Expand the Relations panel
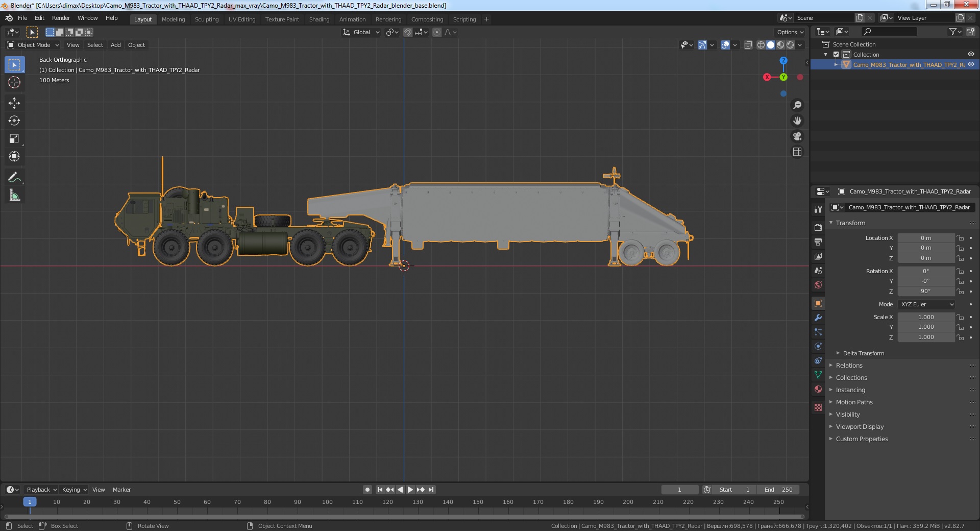This screenshot has width=980, height=531. pyautogui.click(x=849, y=366)
